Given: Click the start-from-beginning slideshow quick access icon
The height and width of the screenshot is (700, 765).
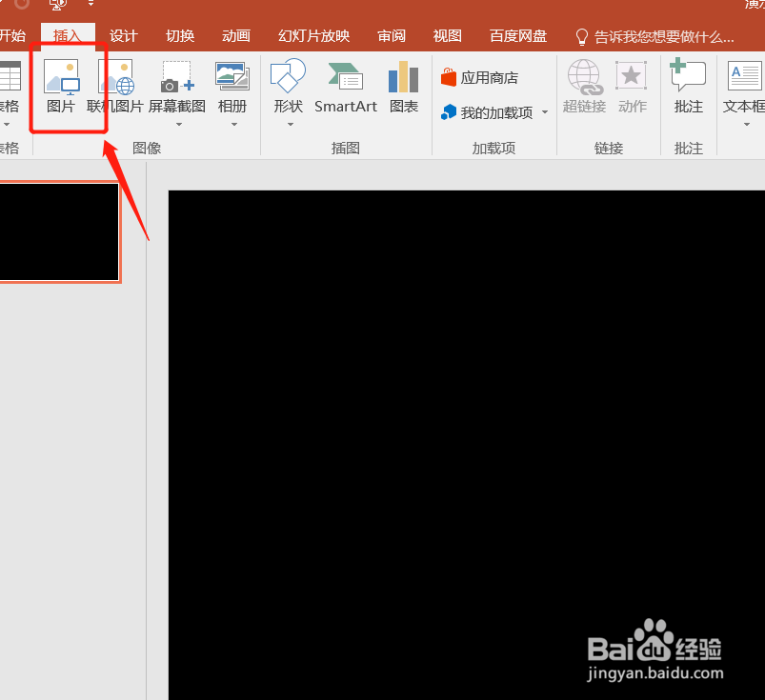Looking at the screenshot, I should click(x=58, y=5).
